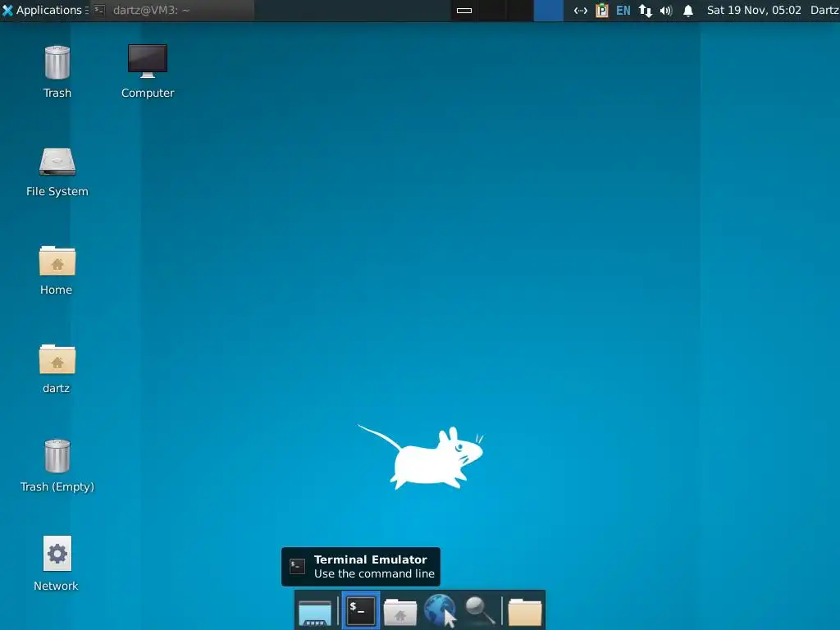Select the Home folder desktop icon
This screenshot has height=630, width=840.
click(57, 271)
